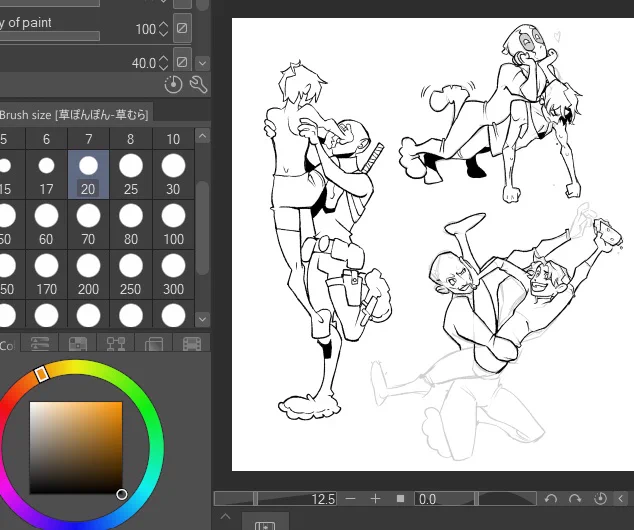This screenshot has width=634, height=530.
Task: Rotate canvas right
Action: point(575,498)
